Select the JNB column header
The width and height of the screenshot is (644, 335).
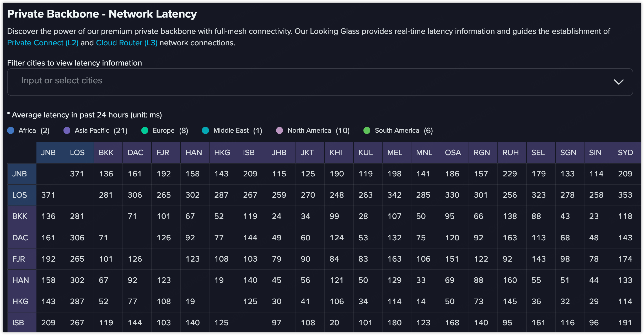[x=49, y=153]
